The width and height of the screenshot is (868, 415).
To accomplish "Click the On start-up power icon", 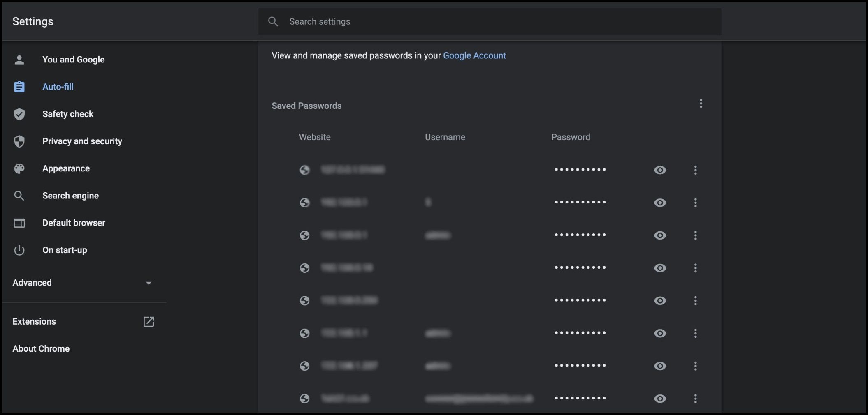I will (x=19, y=250).
